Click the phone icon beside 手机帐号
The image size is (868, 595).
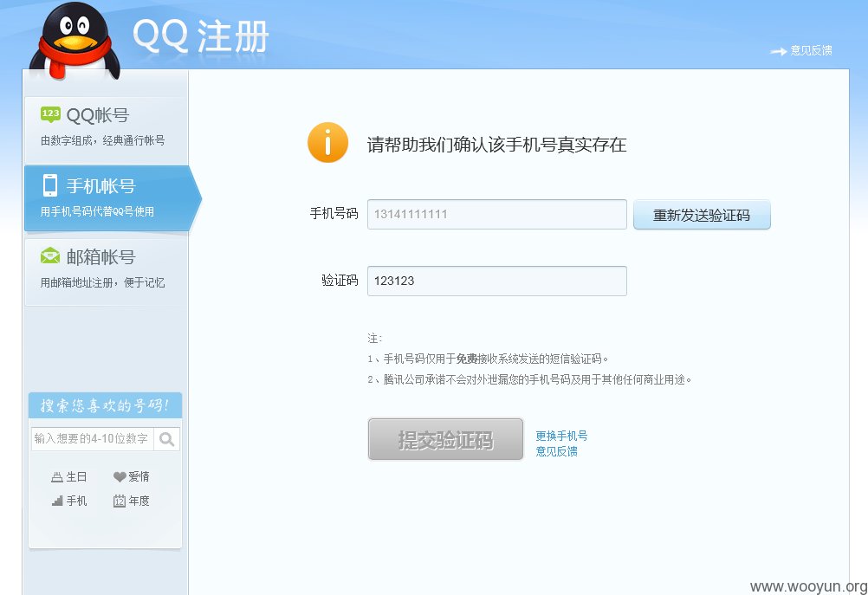pos(50,185)
